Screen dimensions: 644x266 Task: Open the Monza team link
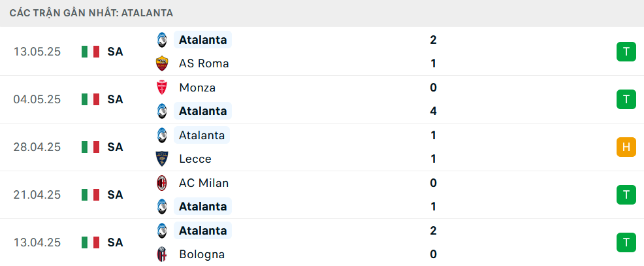pos(197,88)
